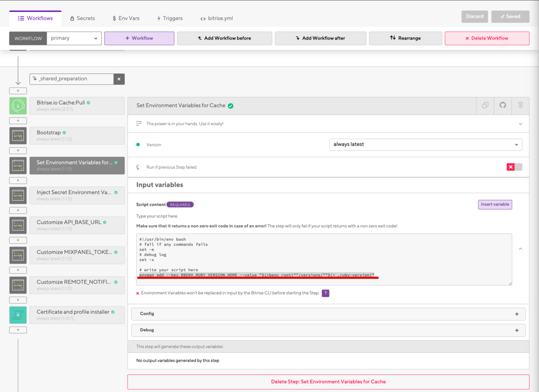Click the duplicate step icon
The width and height of the screenshot is (539, 392).
click(485, 106)
